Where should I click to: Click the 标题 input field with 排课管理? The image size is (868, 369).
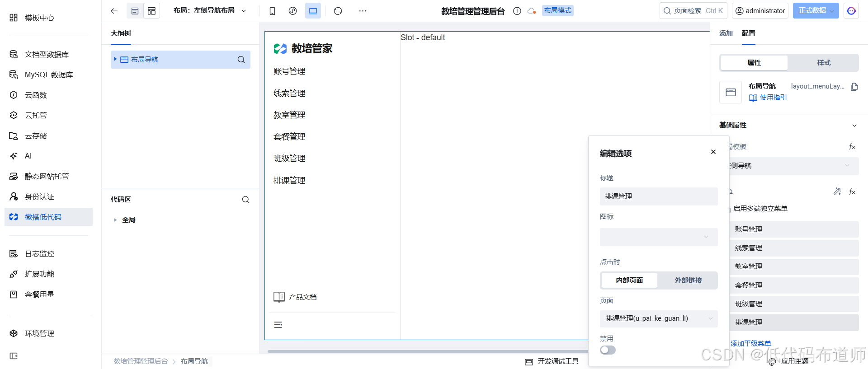pyautogui.click(x=658, y=196)
